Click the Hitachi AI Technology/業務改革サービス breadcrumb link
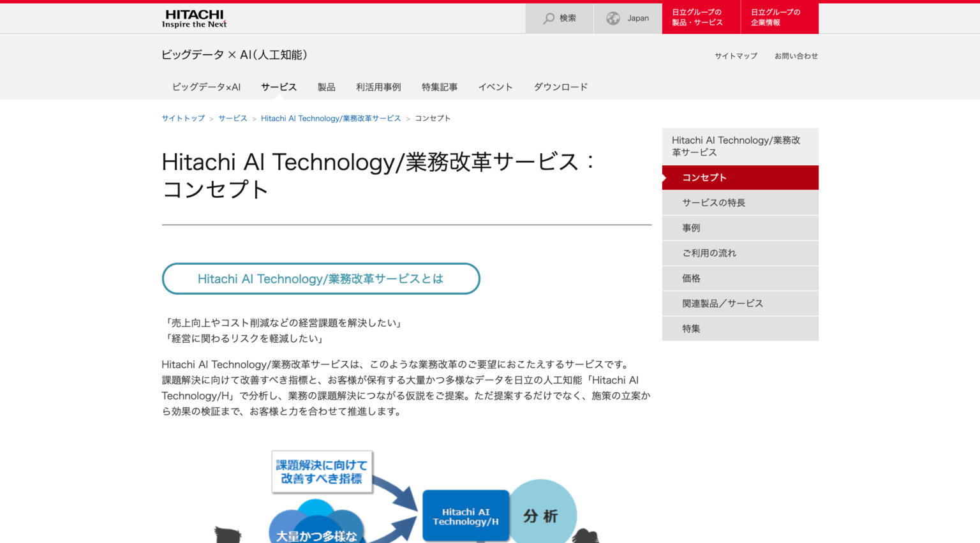This screenshot has height=543, width=980. tap(330, 119)
